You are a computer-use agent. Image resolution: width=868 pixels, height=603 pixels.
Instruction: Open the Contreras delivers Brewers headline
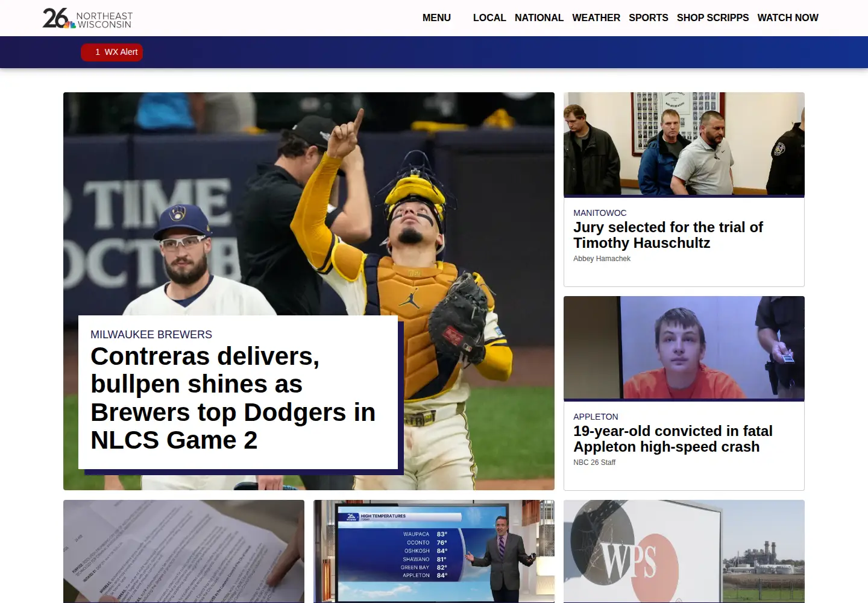click(233, 398)
